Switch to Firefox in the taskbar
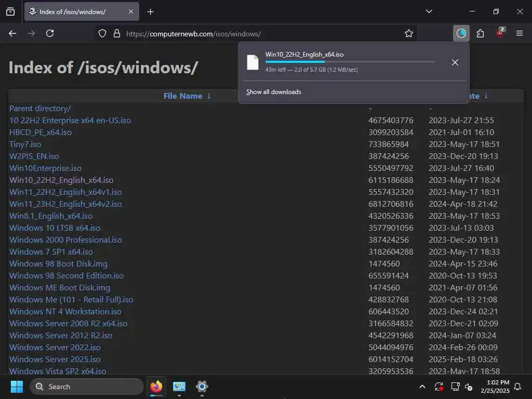The image size is (532, 399). (156, 387)
